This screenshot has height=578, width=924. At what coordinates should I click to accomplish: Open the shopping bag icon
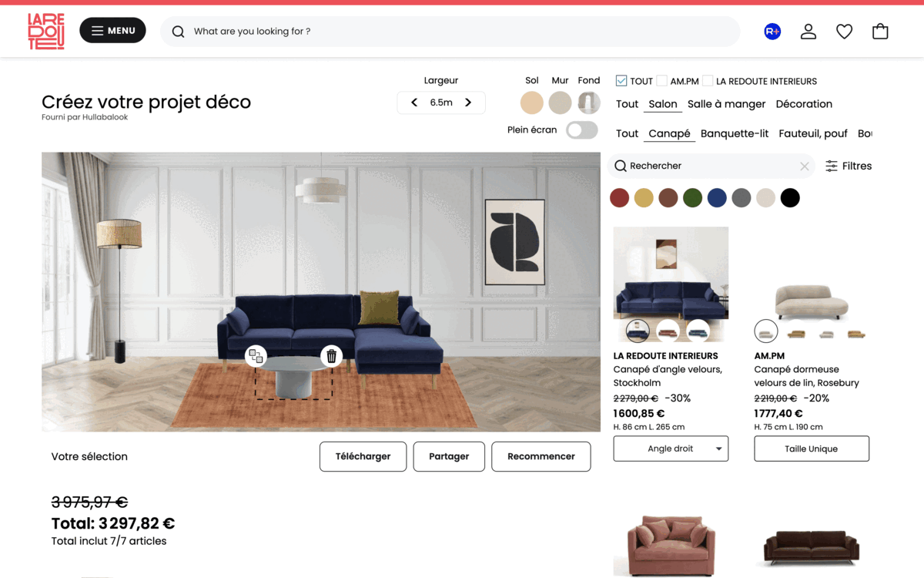click(880, 32)
